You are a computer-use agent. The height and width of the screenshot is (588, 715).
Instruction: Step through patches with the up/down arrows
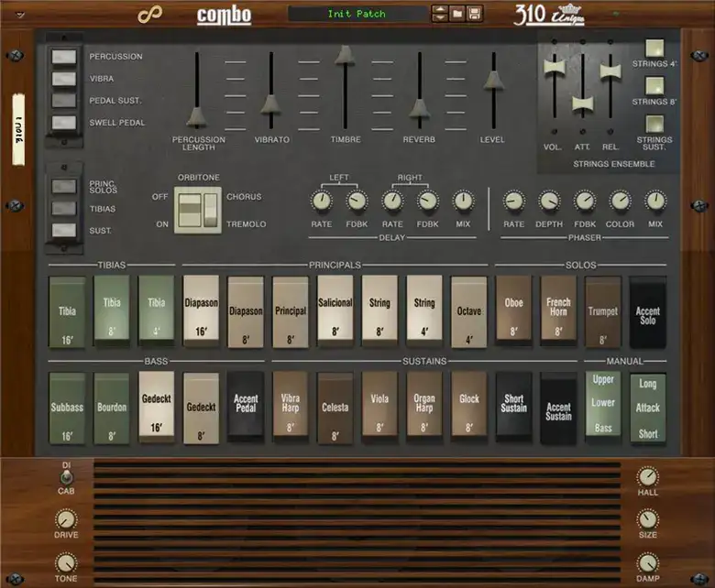pyautogui.click(x=440, y=14)
